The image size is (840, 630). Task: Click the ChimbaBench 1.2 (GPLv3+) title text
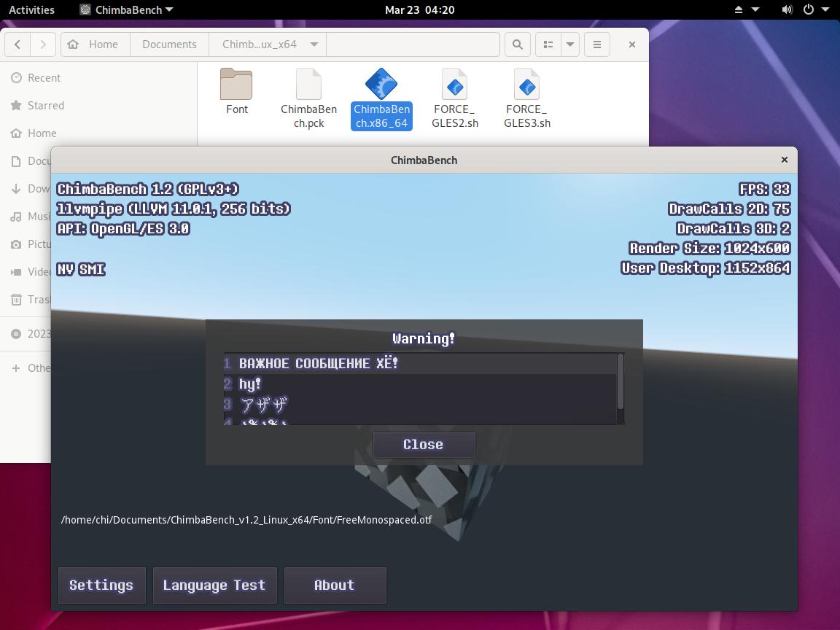(x=148, y=189)
